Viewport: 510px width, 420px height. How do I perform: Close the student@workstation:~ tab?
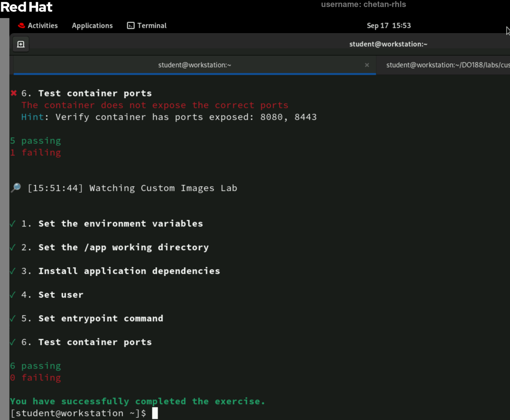367,65
